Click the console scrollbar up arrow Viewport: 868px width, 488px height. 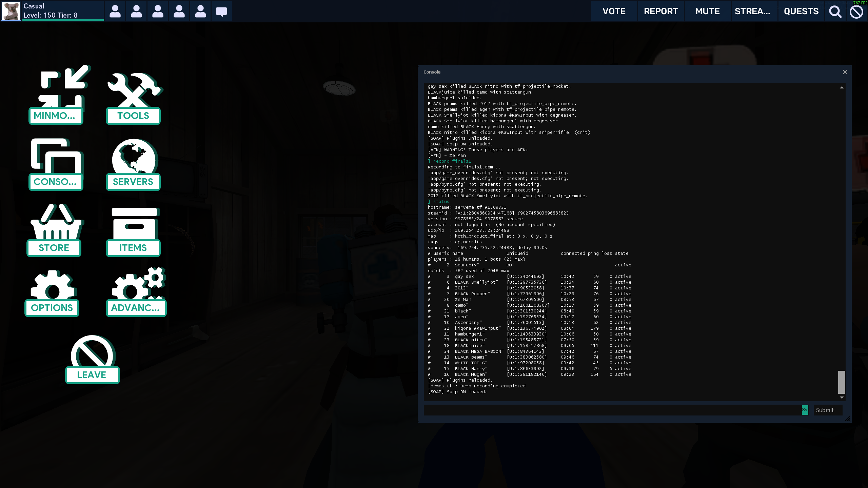click(x=842, y=87)
